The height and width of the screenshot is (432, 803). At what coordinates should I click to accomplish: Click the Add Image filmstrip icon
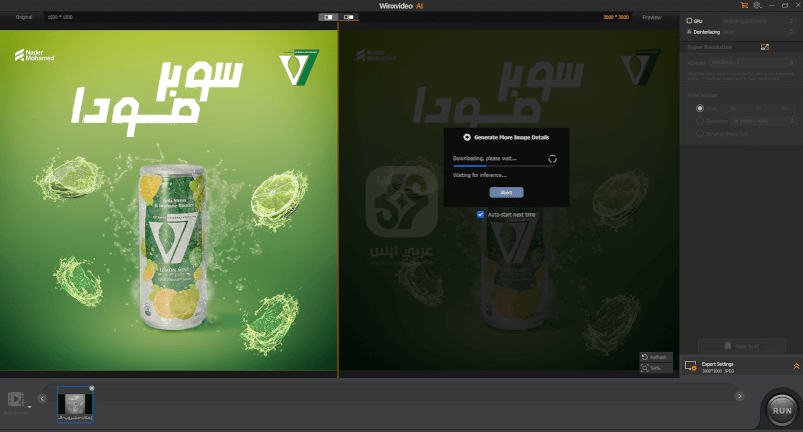click(15, 399)
